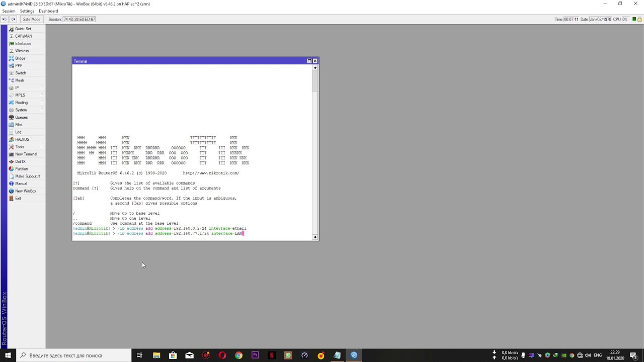Open the Dashboard menu
The image size is (644, 362).
[x=48, y=11]
